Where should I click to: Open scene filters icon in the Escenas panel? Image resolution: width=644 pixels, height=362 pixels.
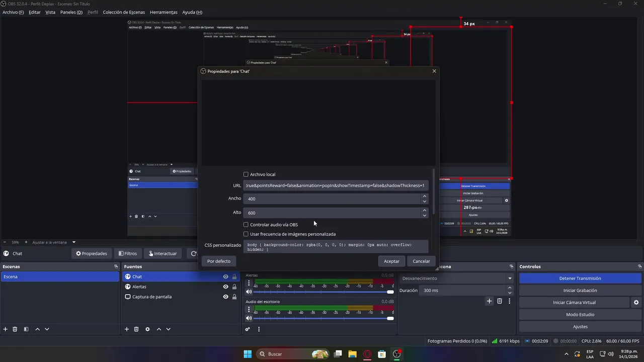pyautogui.click(x=26, y=329)
